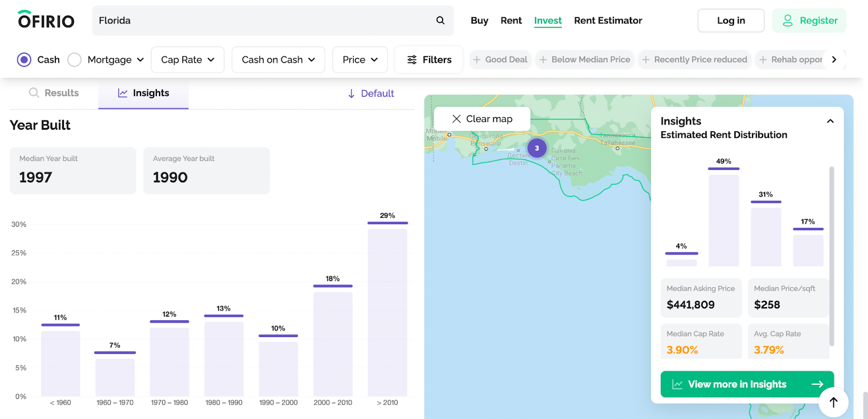Click View more in Insights button
Image resolution: width=868 pixels, height=419 pixels.
coord(747,384)
